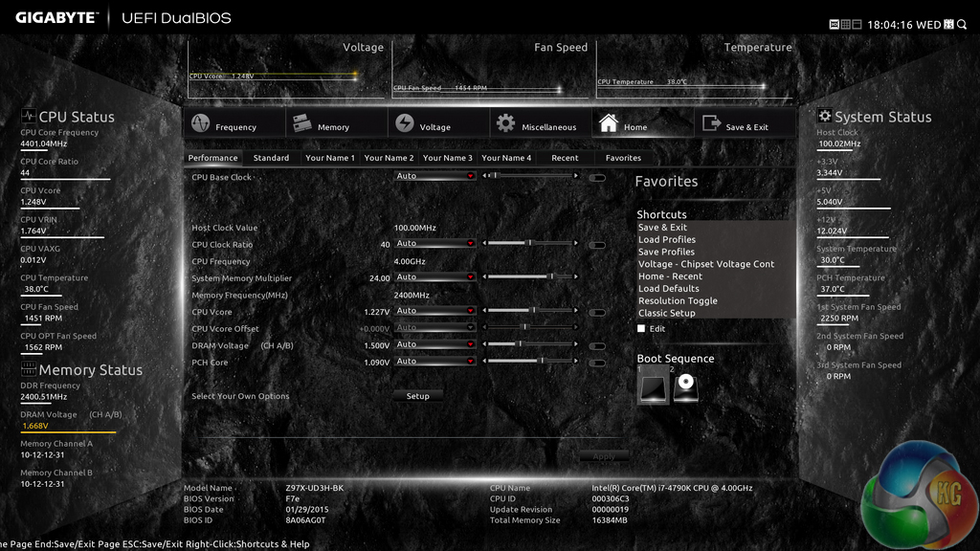
Task: Switch to the Recent tab
Action: click(565, 158)
